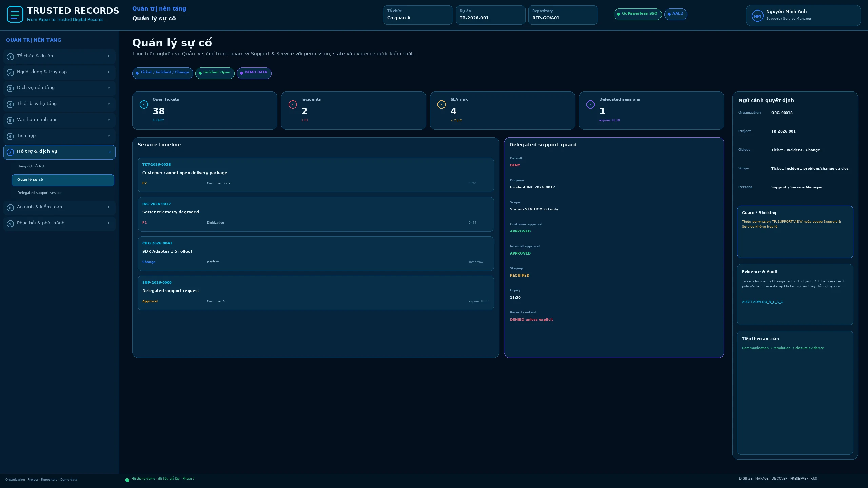868x488 pixels.
Task: Click the Delegated sessions purple circle icon
Action: click(x=590, y=105)
